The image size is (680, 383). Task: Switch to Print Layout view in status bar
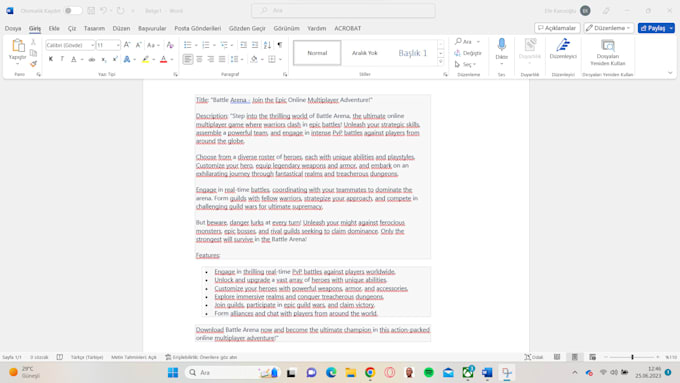point(575,357)
